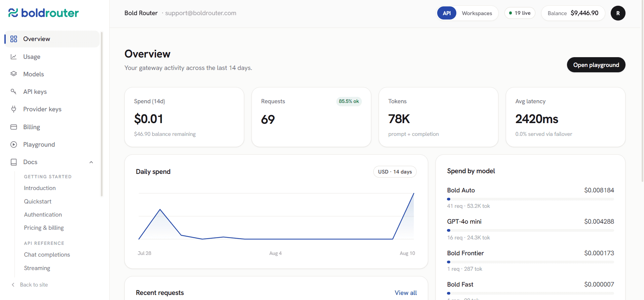Screen dimensions: 644x300
Task: Select the Models layers icon
Action: tap(13, 74)
